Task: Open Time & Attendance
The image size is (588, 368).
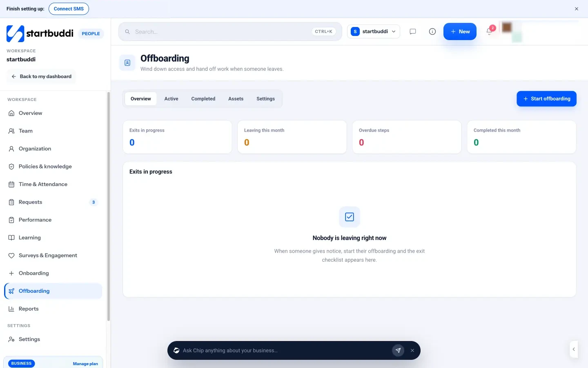Action: [x=53, y=184]
